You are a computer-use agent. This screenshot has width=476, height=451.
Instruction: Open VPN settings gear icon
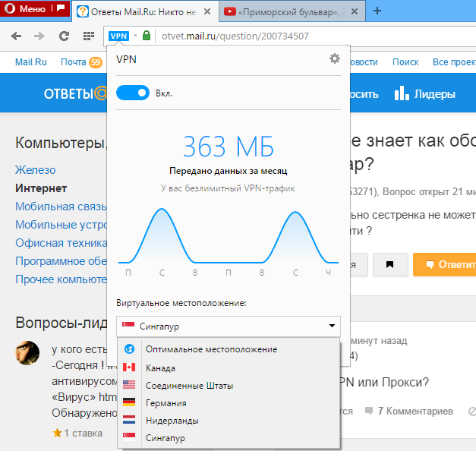[x=335, y=58]
